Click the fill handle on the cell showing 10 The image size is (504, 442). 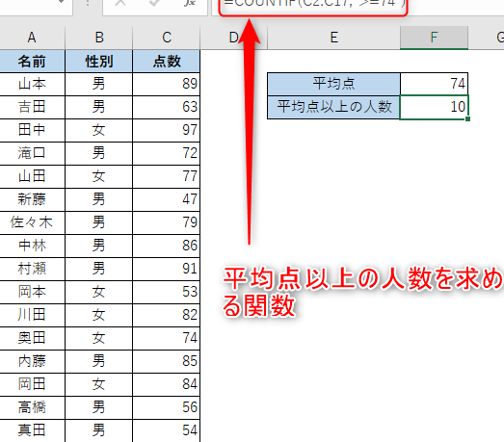(x=467, y=118)
